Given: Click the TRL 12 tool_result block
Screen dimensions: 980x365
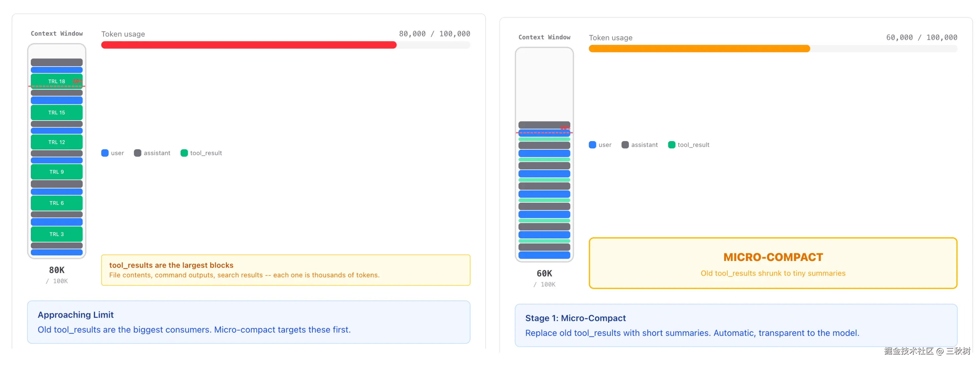Looking at the screenshot, I should [56, 142].
